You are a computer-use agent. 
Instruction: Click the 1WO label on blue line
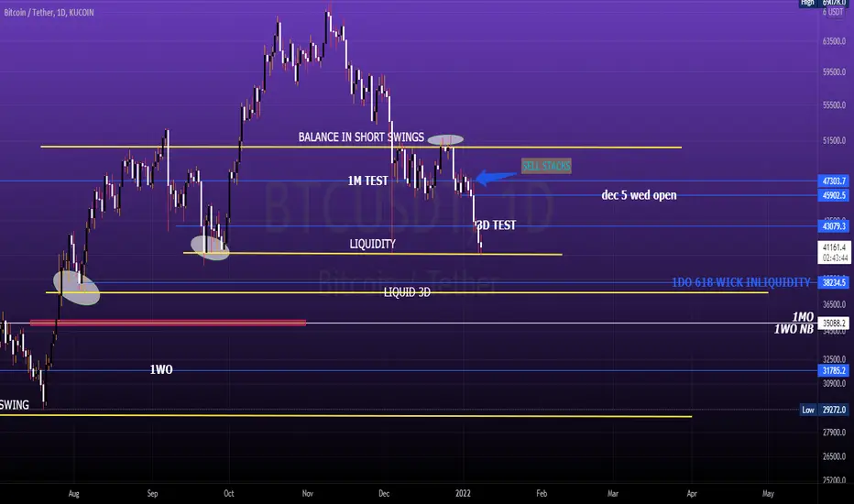161,369
